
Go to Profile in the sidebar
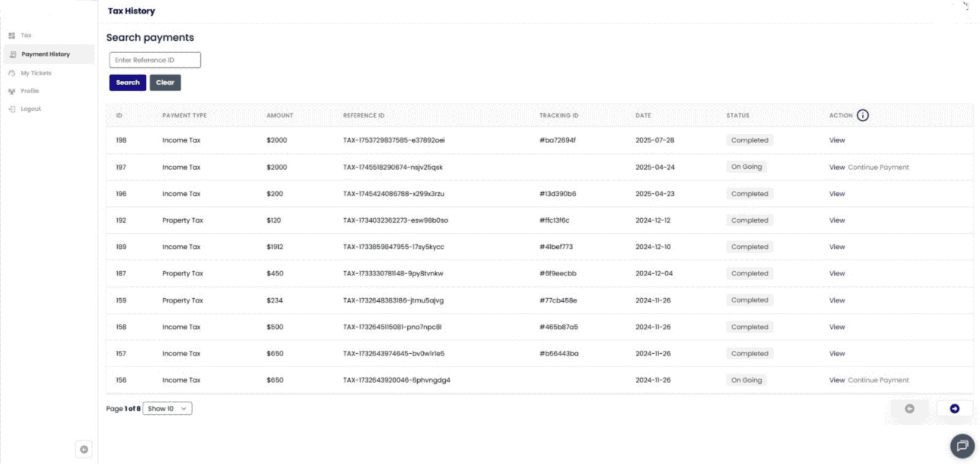coord(29,91)
